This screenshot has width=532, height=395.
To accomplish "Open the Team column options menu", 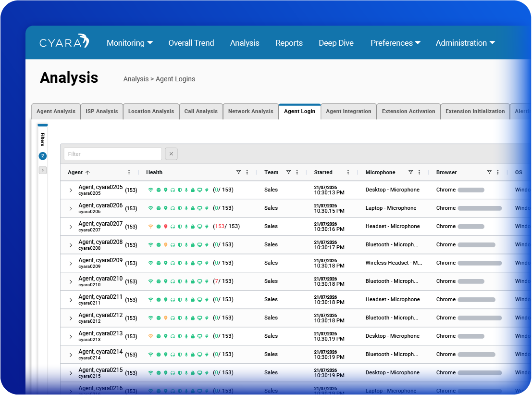I will pyautogui.click(x=297, y=173).
